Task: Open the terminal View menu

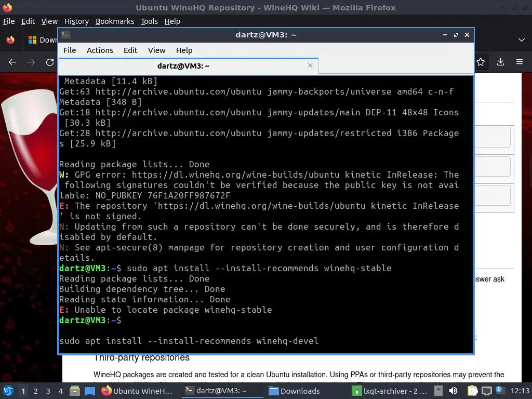Action: point(156,50)
